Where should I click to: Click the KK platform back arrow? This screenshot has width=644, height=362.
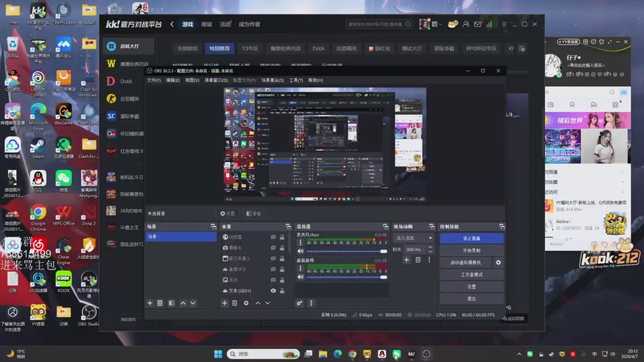(x=172, y=24)
